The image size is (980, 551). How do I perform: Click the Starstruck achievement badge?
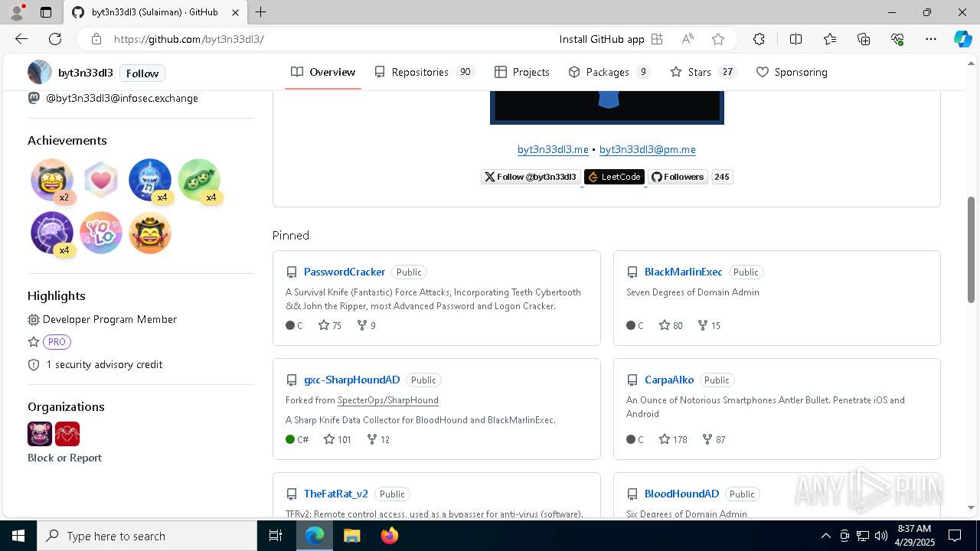coord(52,180)
